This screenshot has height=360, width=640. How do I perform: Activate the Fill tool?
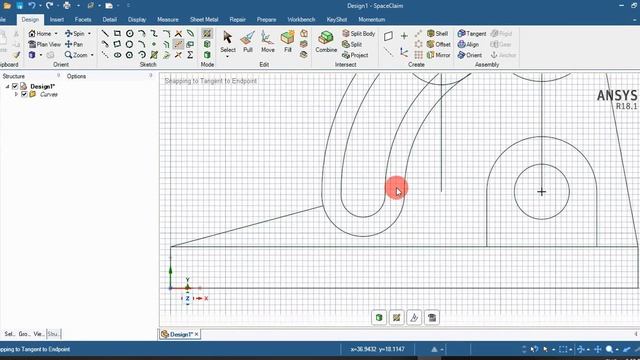(x=288, y=42)
